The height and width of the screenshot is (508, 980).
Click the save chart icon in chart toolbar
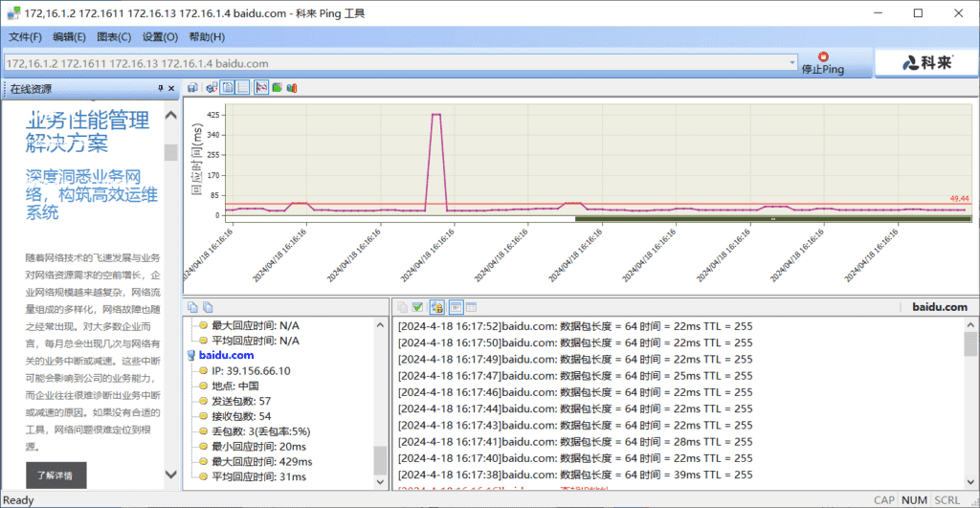pos(193,88)
